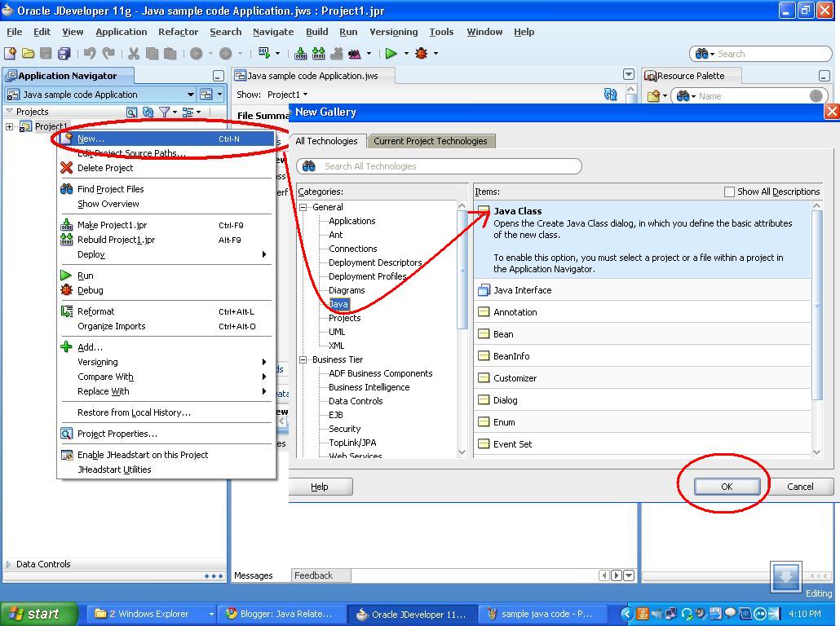Open the Windows start button
The image size is (840, 626).
click(x=38, y=614)
